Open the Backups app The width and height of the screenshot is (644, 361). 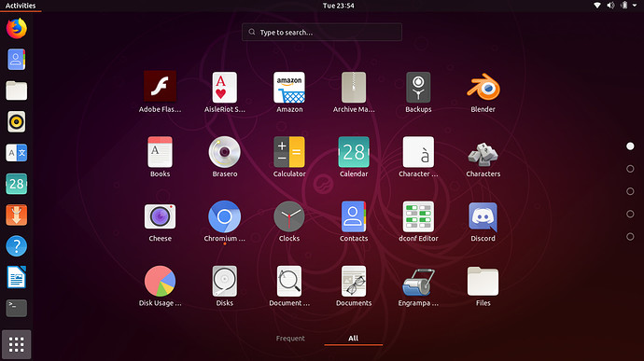coord(418,87)
